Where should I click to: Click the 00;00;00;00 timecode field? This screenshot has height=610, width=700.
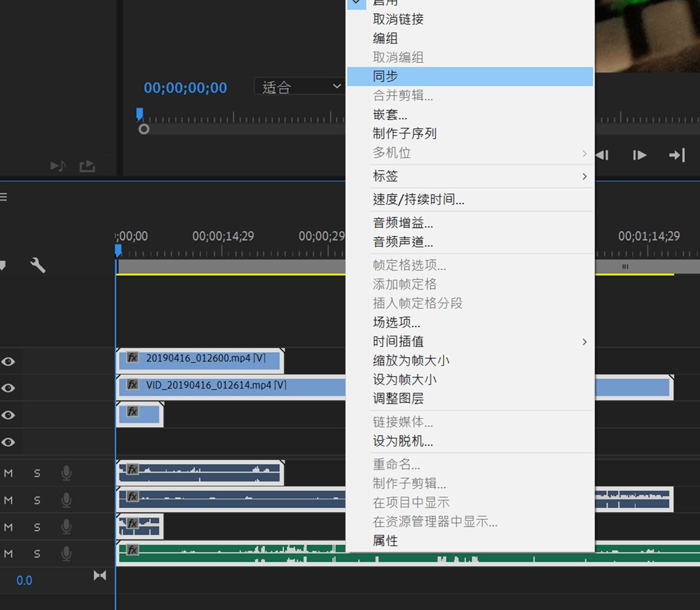(185, 88)
